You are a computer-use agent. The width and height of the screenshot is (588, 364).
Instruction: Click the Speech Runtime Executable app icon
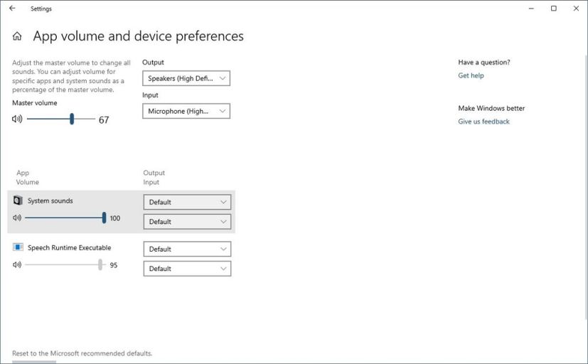click(18, 247)
